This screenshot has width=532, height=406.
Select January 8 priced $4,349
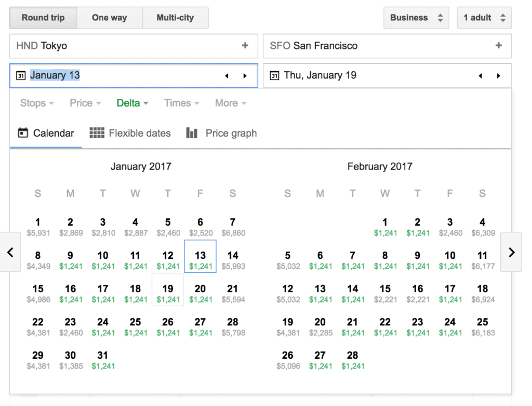coord(38,260)
